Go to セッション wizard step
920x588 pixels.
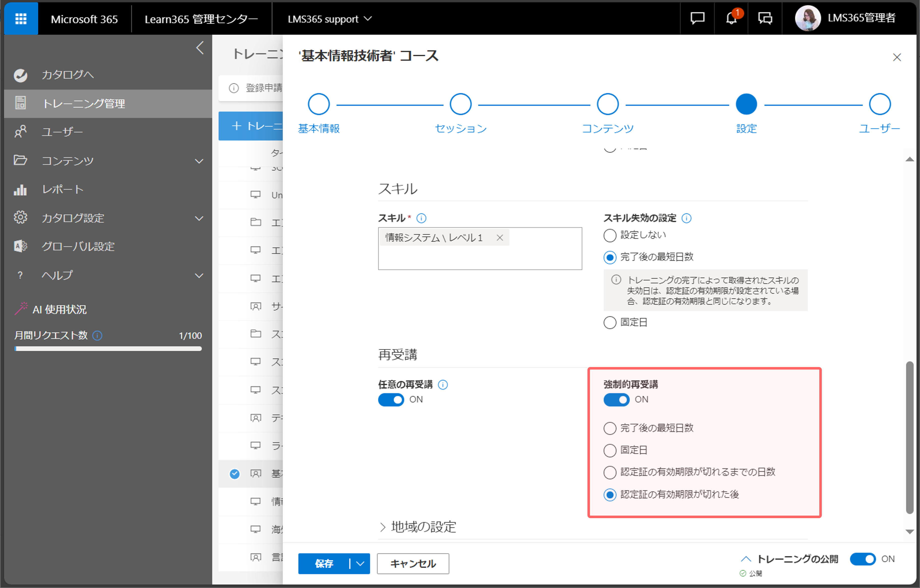tap(461, 104)
